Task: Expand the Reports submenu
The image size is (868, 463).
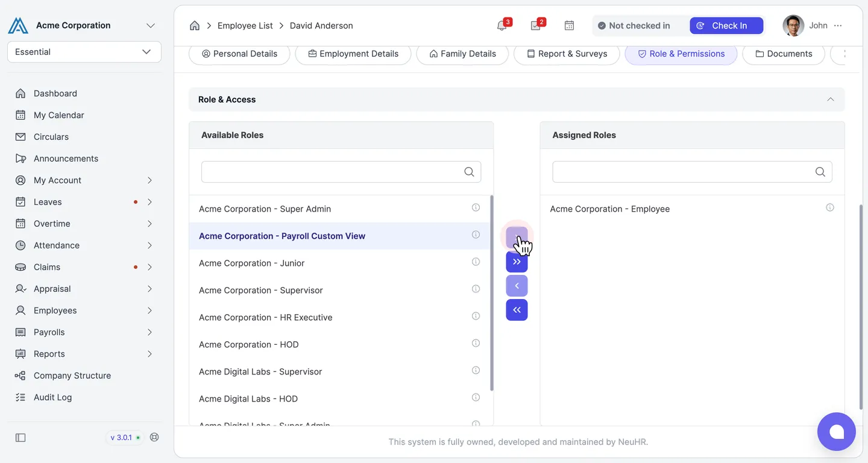Action: 149,354
